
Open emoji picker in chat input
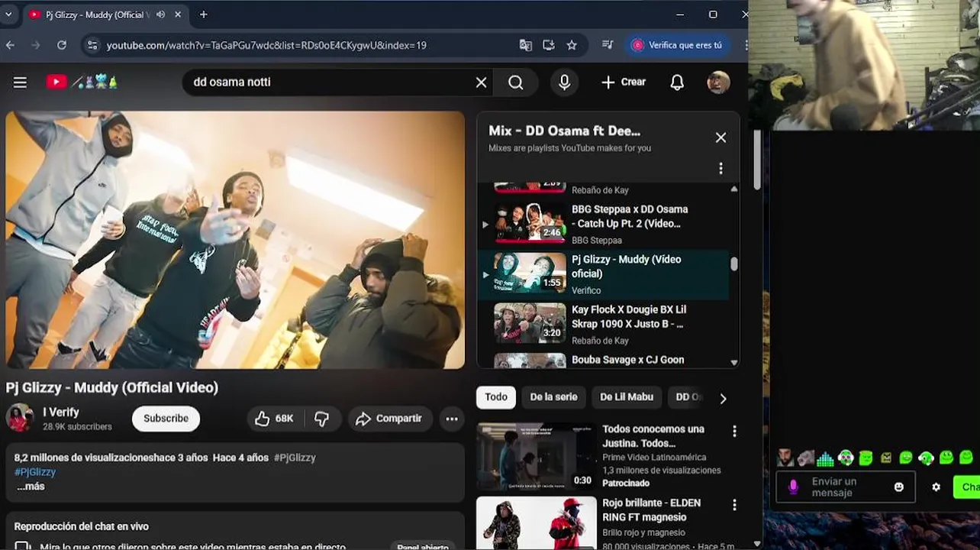pyautogui.click(x=899, y=487)
